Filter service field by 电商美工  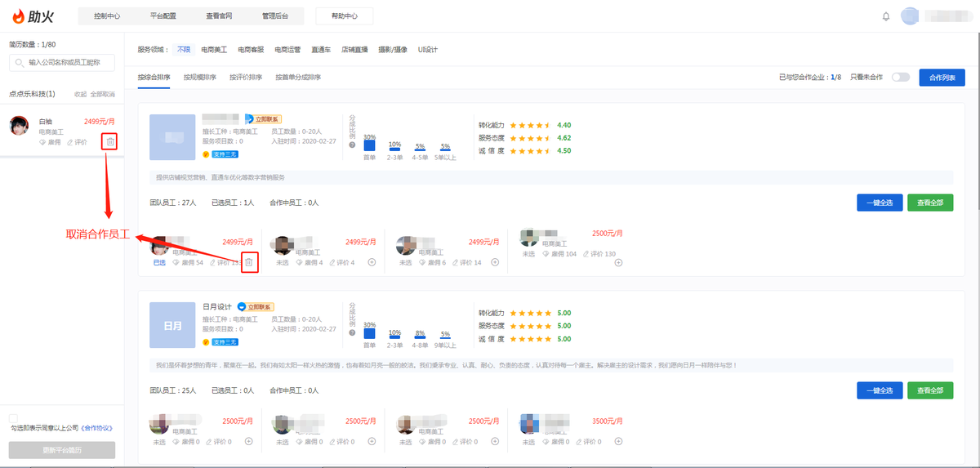coord(214,50)
